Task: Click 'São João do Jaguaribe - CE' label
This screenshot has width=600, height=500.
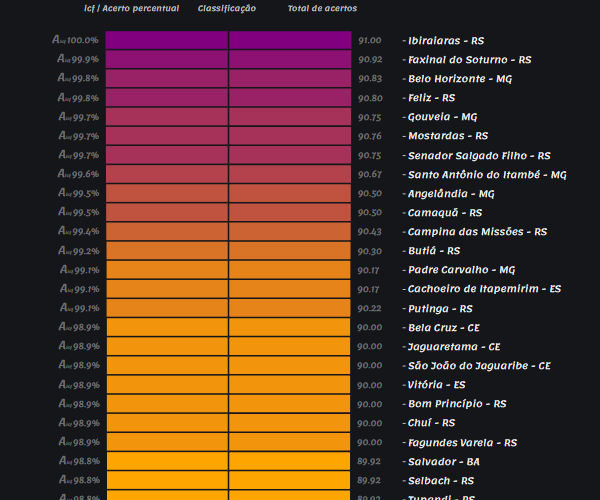Action: click(479, 366)
